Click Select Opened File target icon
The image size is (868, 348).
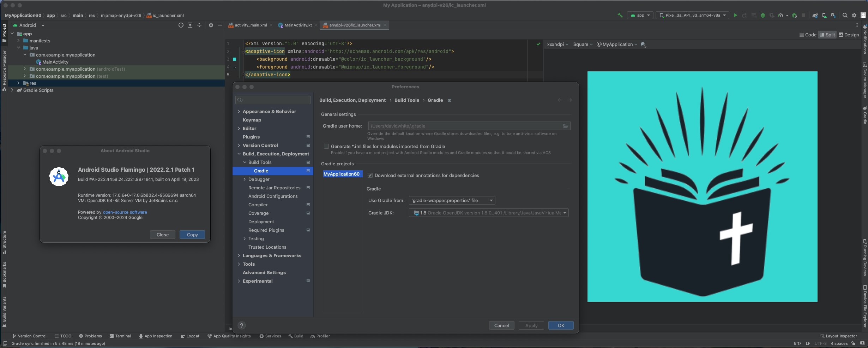point(181,25)
